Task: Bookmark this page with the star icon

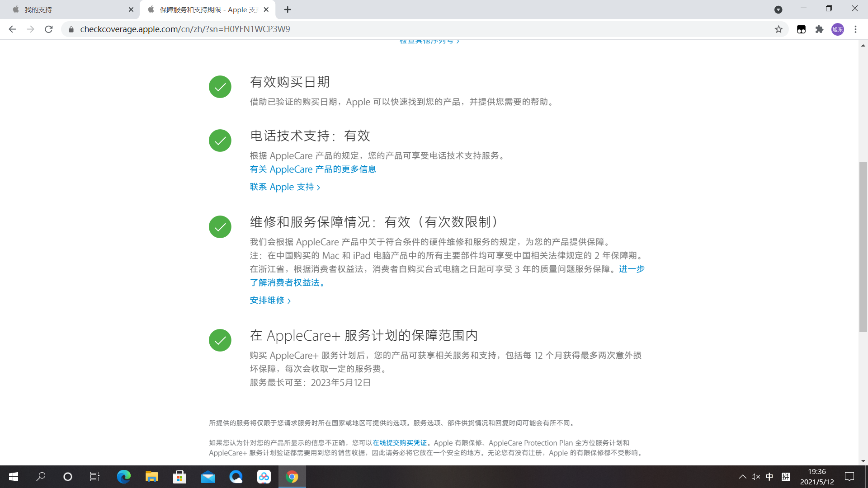Action: click(778, 29)
